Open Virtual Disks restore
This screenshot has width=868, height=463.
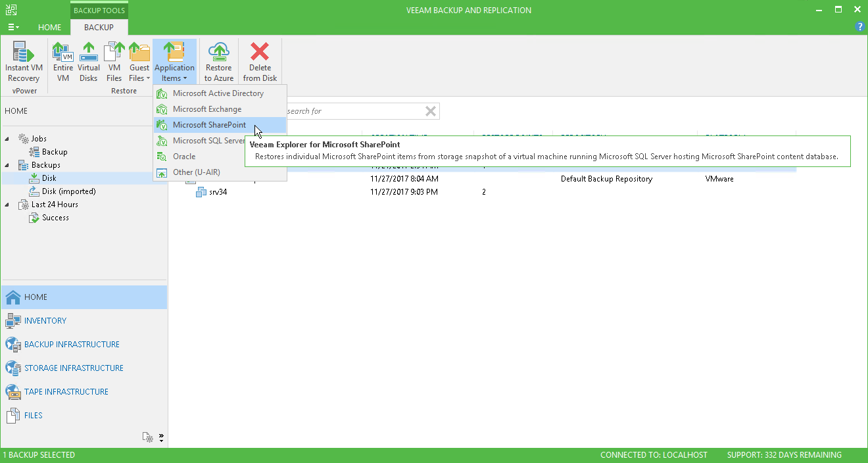pyautogui.click(x=89, y=62)
